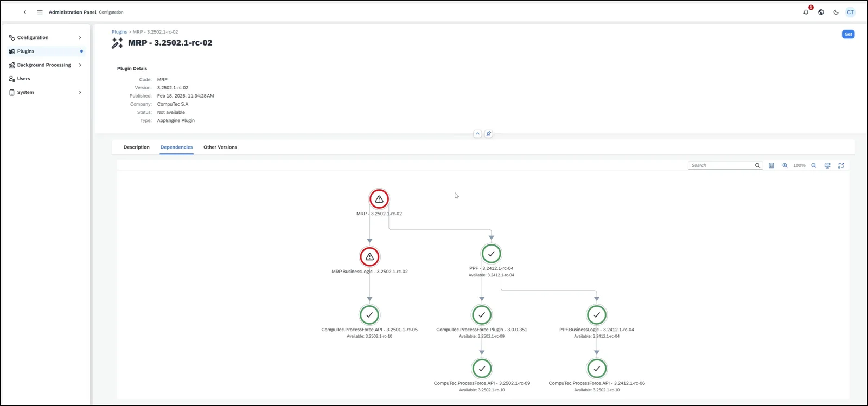Viewport: 868px width, 406px height.
Task: Select CompuTec.ProcessForce.API 3.2412.1-rc-06 node
Action: (597, 369)
